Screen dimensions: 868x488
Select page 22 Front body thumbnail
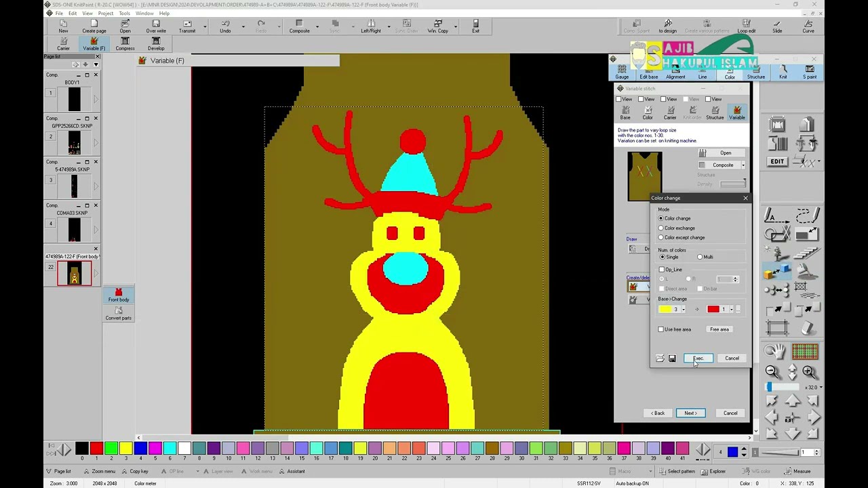(x=74, y=273)
